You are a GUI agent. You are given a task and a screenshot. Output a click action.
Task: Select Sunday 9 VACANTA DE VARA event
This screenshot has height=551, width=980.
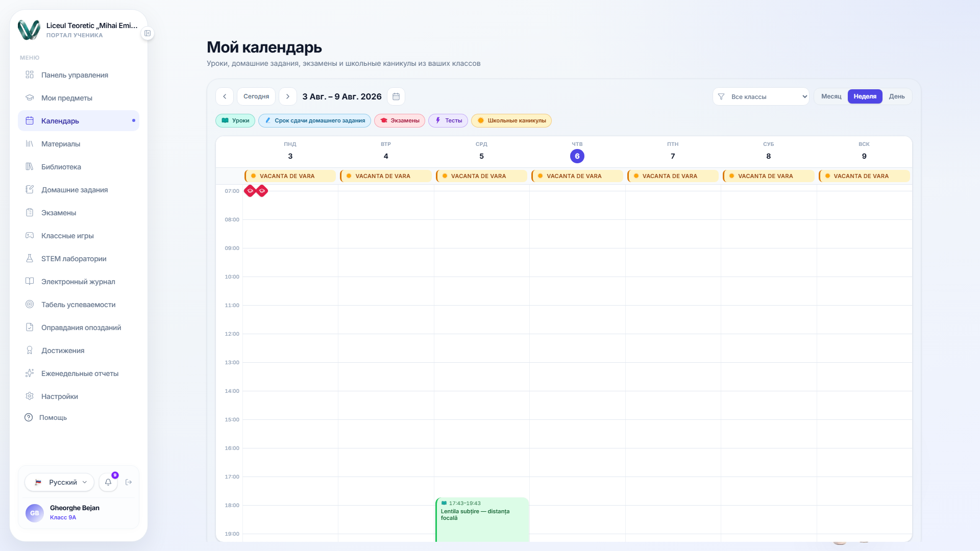point(864,176)
